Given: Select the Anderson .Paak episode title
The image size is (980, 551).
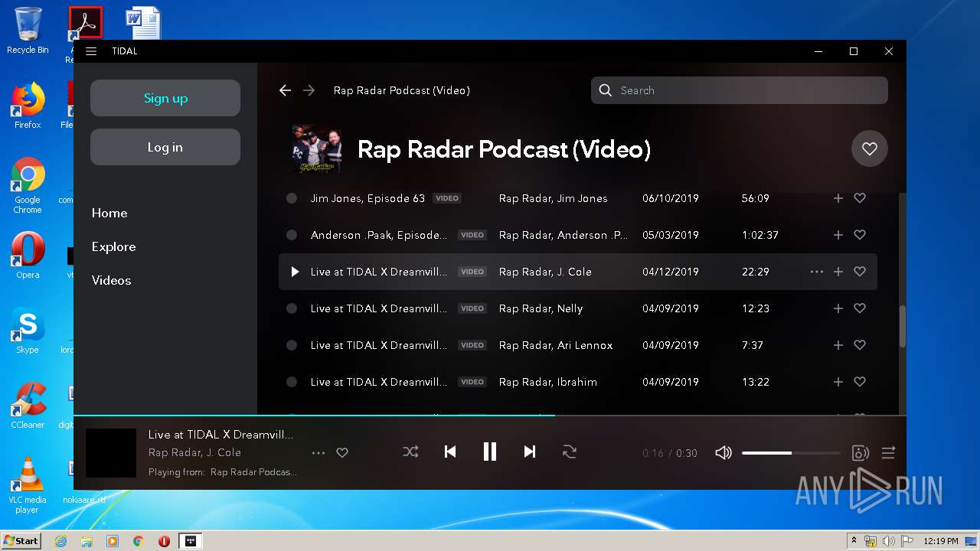Looking at the screenshot, I should pyautogui.click(x=379, y=235).
